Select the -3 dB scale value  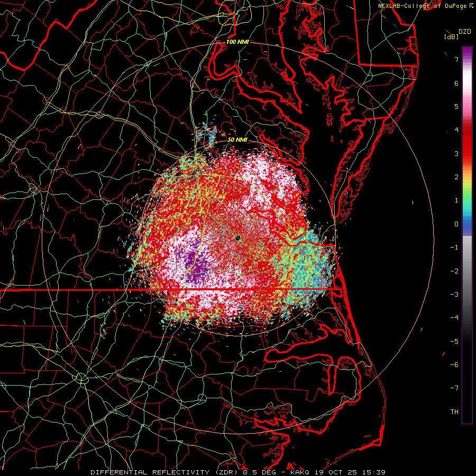point(454,295)
